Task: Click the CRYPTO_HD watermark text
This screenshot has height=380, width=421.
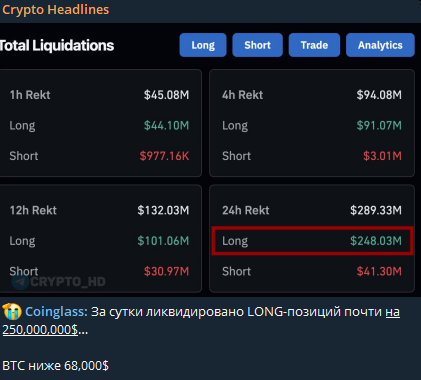Action: (x=68, y=282)
